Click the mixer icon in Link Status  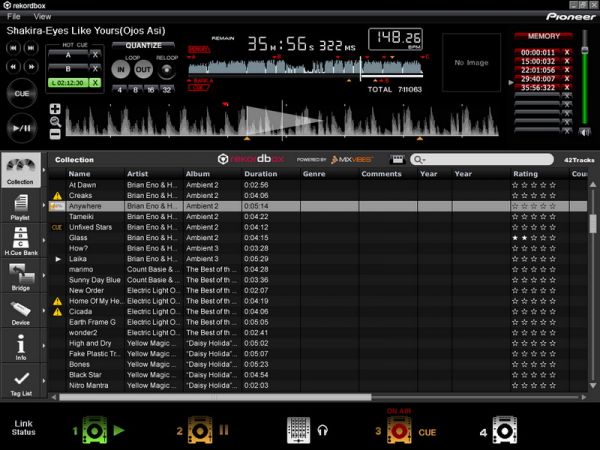[x=298, y=430]
